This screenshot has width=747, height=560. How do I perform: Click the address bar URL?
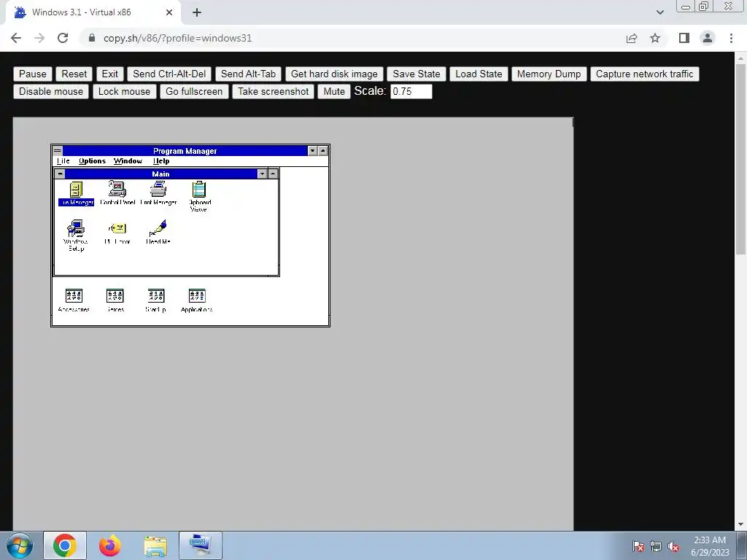coord(178,38)
